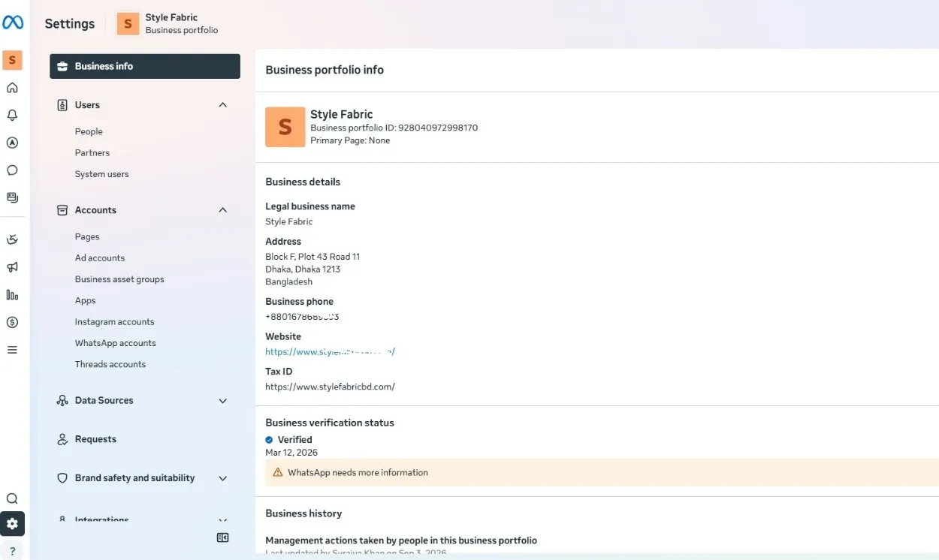Expand the Integrations chevron
The height and width of the screenshot is (560, 939).
tap(222, 520)
